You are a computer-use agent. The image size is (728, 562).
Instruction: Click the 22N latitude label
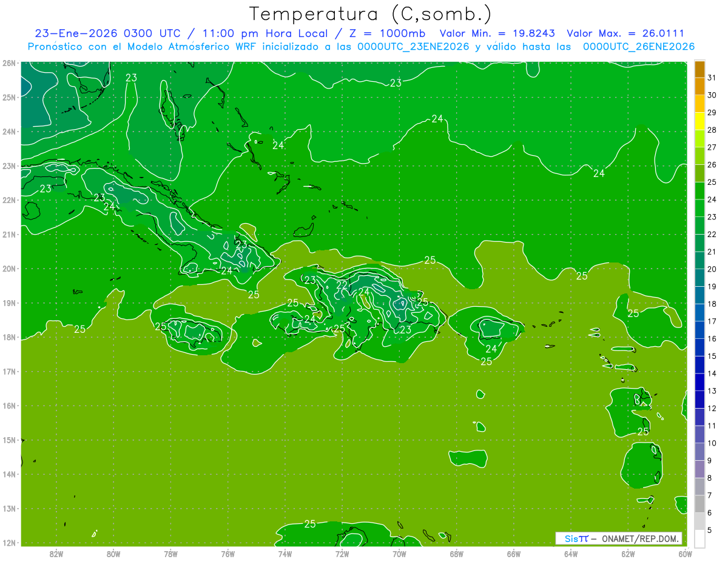[x=8, y=200]
